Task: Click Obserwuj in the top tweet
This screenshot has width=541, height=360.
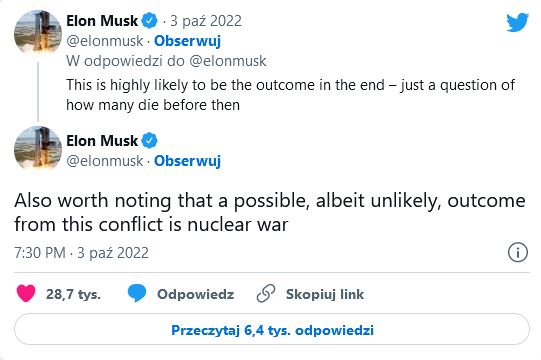Action: [187, 41]
